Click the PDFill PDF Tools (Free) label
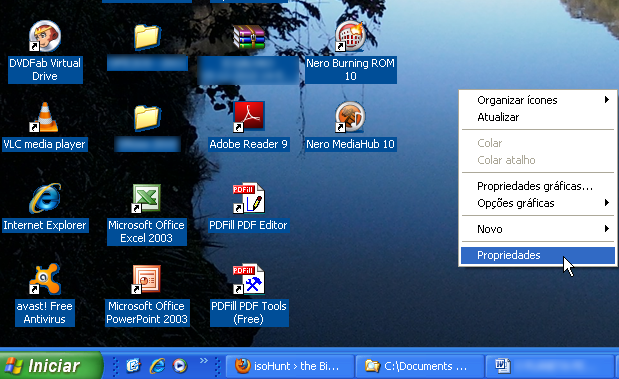619x379 pixels. pos(249,313)
